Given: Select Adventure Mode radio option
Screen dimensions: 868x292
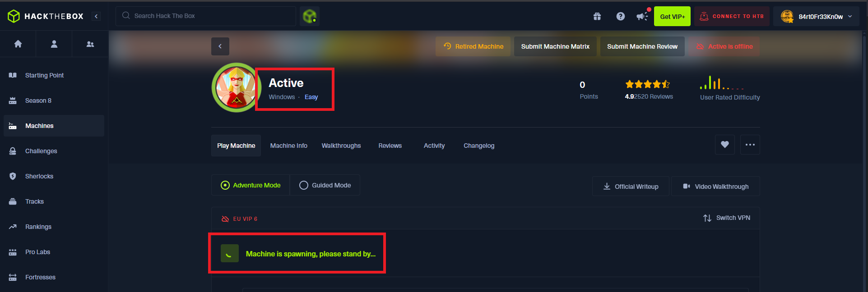Looking at the screenshot, I should pos(251,185).
